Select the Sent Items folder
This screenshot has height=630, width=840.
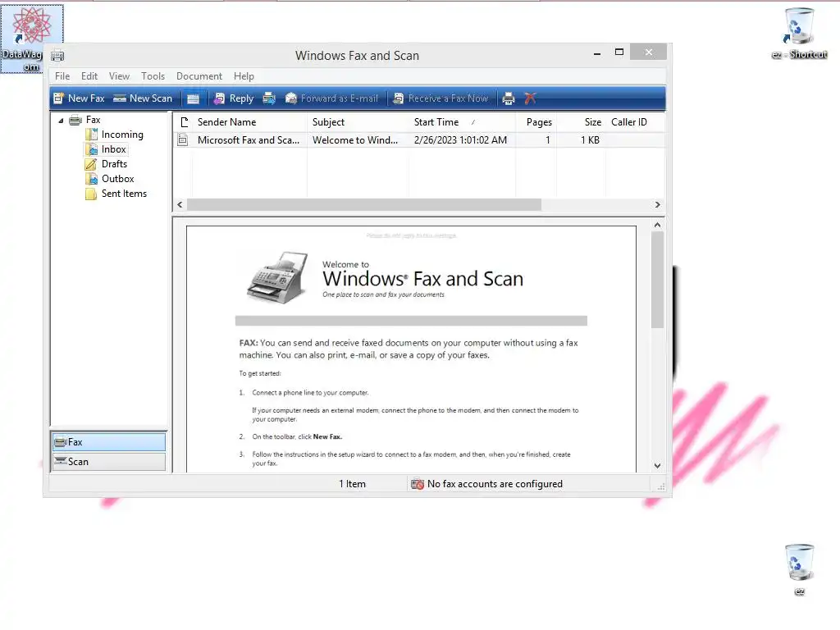tap(124, 194)
